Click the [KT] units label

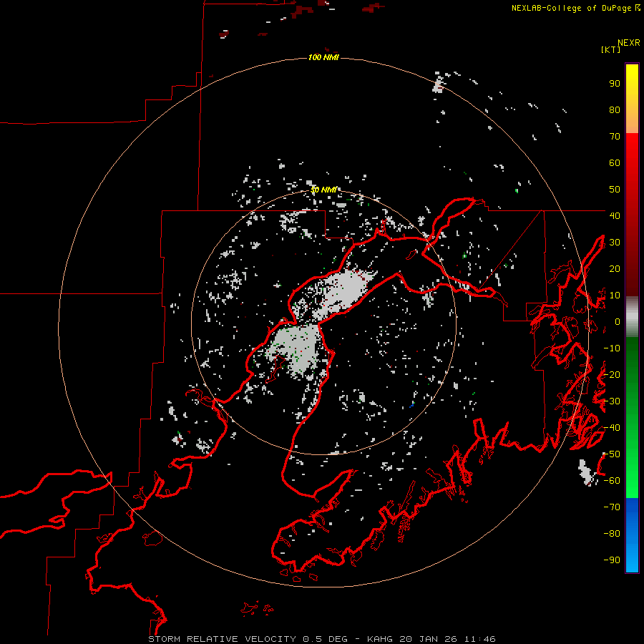(611, 49)
